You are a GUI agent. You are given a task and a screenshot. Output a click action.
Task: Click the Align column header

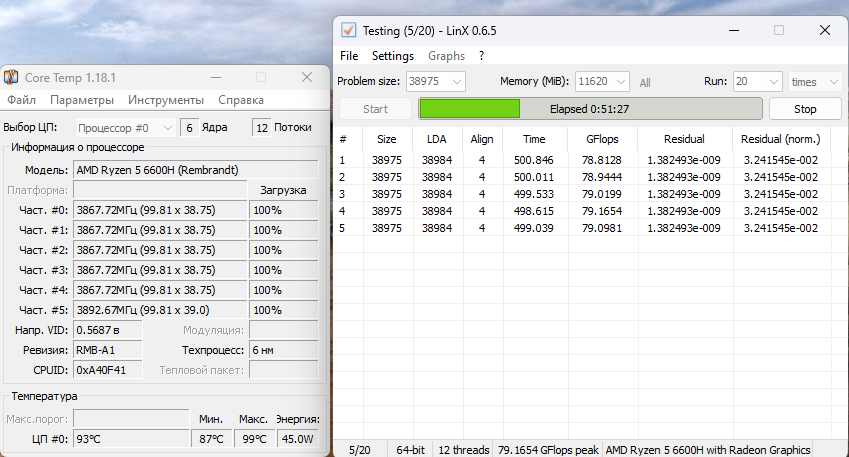click(x=482, y=139)
